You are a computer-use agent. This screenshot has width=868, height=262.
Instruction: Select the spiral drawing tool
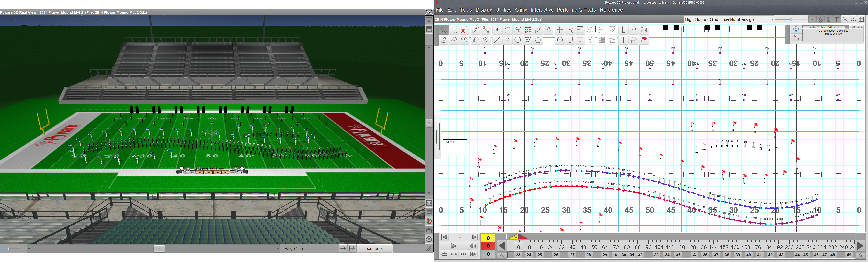[548, 30]
